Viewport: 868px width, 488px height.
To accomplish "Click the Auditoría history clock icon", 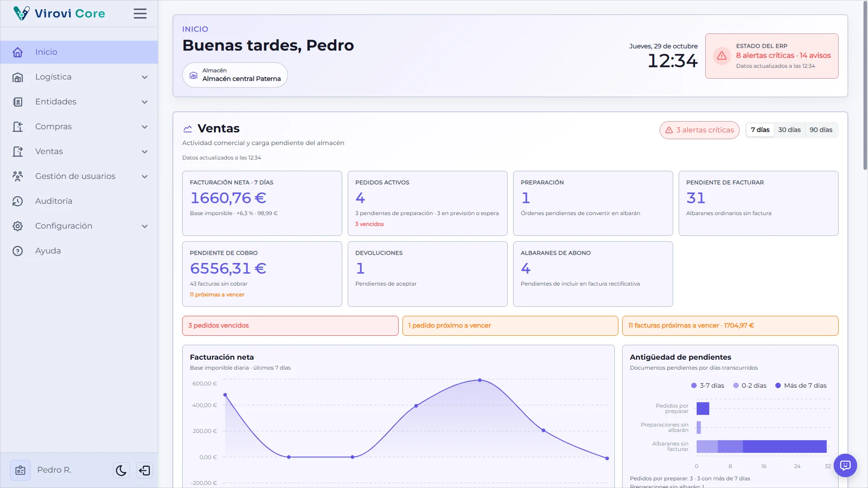I will [x=18, y=202].
